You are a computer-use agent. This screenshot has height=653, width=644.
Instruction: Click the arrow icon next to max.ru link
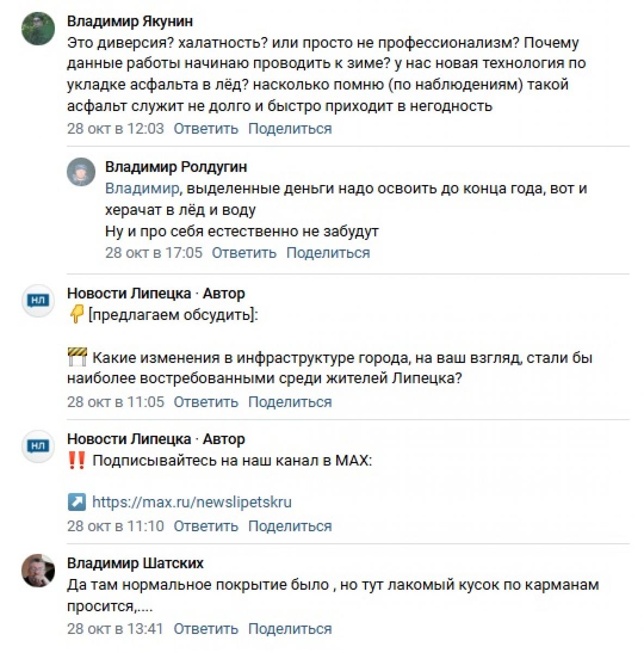(77, 502)
